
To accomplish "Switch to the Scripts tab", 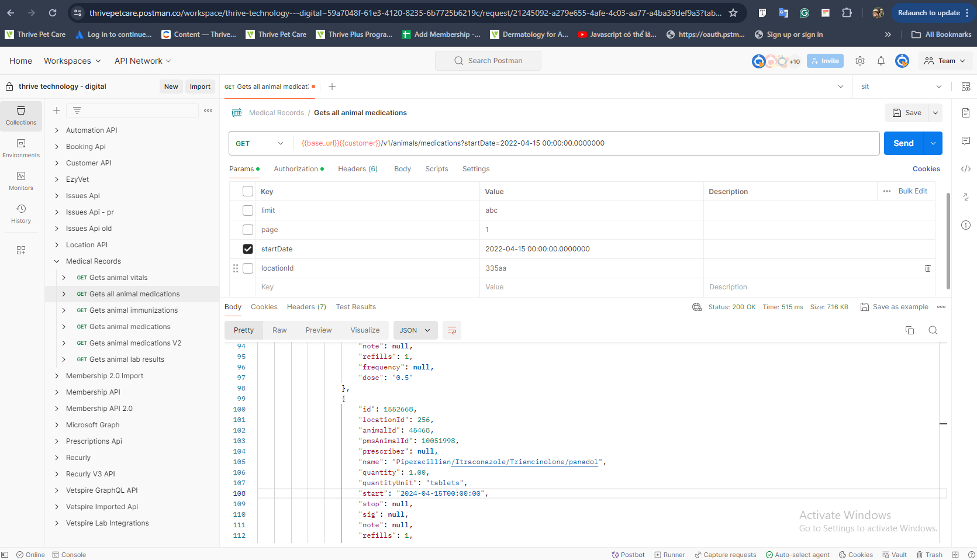I will (437, 169).
